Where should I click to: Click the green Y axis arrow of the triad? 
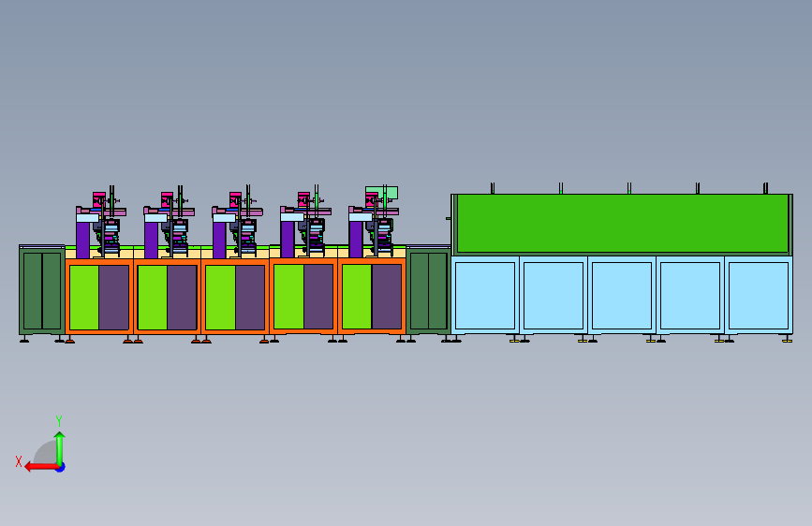point(60,447)
